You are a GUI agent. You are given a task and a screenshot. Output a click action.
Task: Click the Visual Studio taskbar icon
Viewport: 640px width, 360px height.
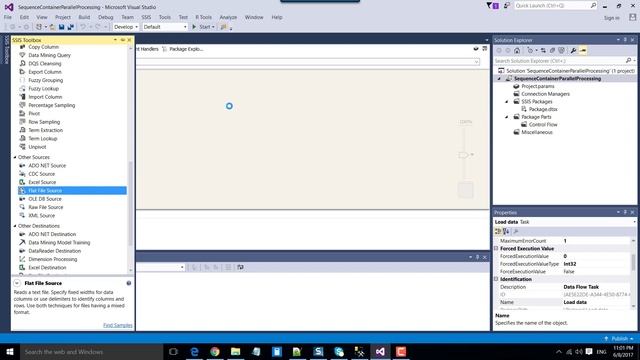[x=380, y=351]
